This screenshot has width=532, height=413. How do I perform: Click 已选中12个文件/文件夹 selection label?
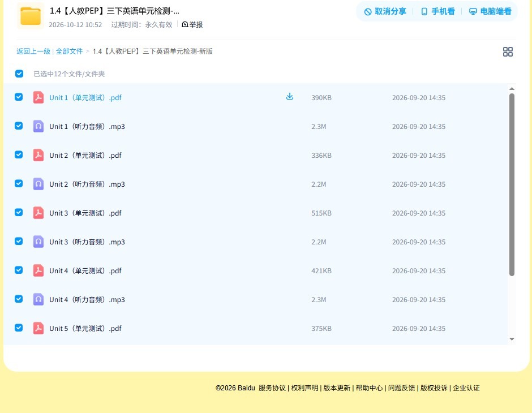tap(69, 74)
